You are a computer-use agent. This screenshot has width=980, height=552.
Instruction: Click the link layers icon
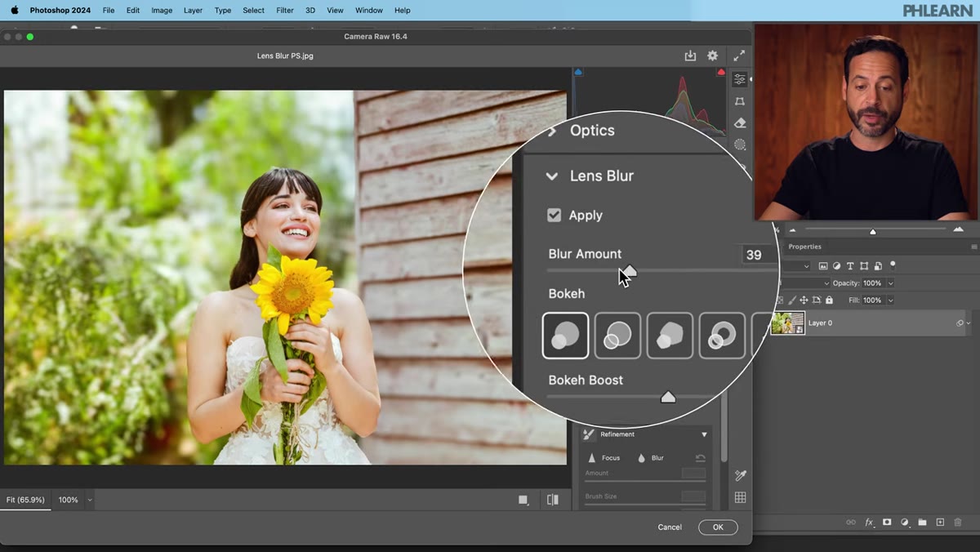[x=851, y=522]
